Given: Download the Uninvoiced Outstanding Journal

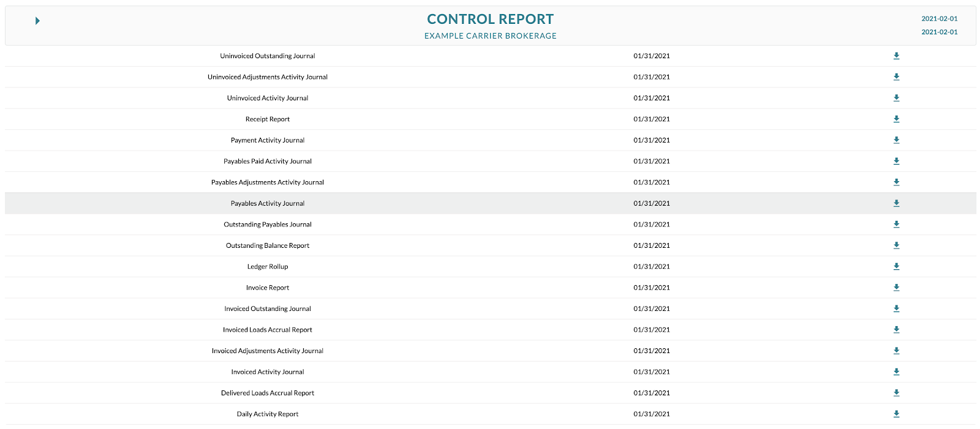Looking at the screenshot, I should (896, 56).
